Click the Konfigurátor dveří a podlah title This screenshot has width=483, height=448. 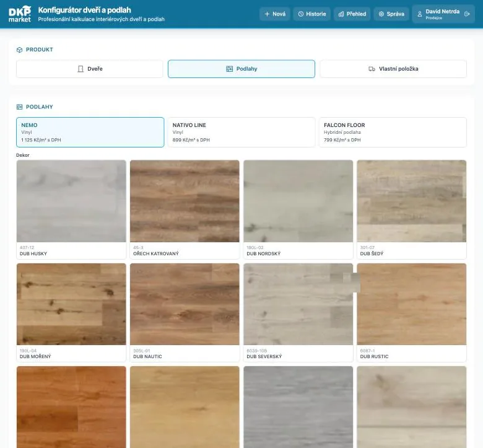pos(84,10)
